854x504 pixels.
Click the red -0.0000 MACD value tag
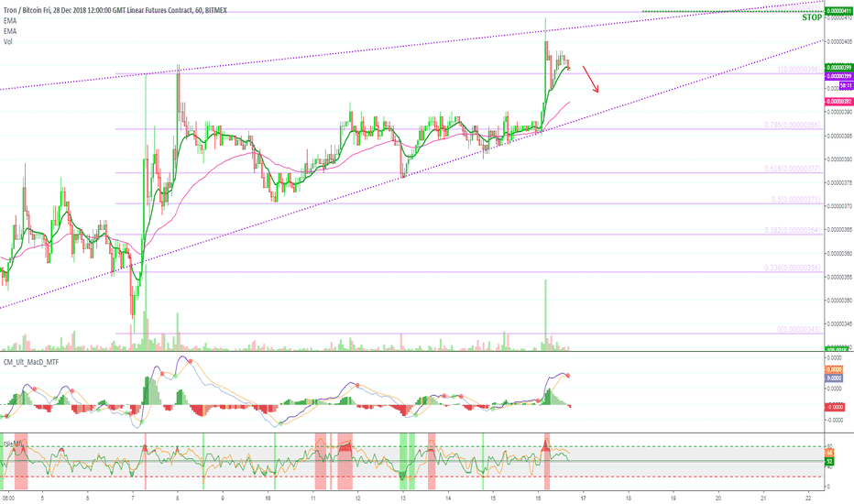pos(835,407)
